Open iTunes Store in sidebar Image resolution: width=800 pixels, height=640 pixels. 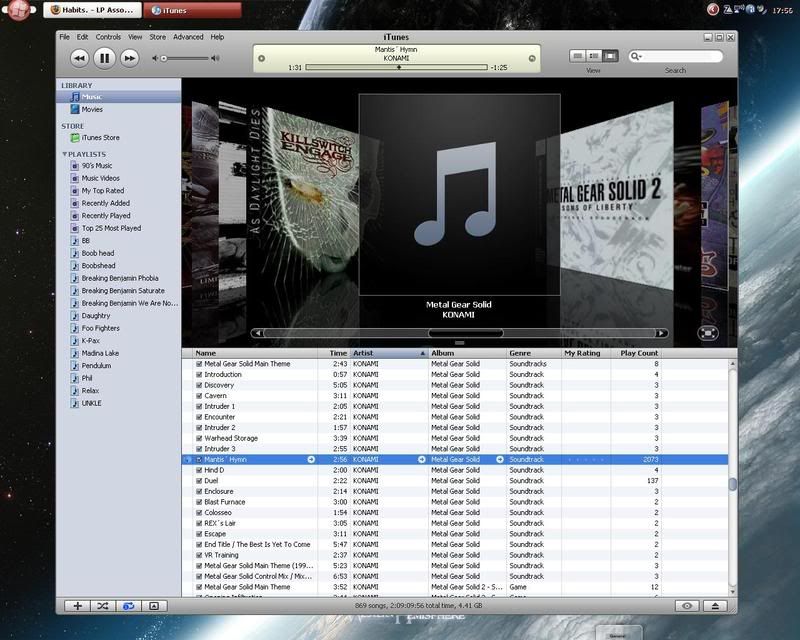coord(118,138)
